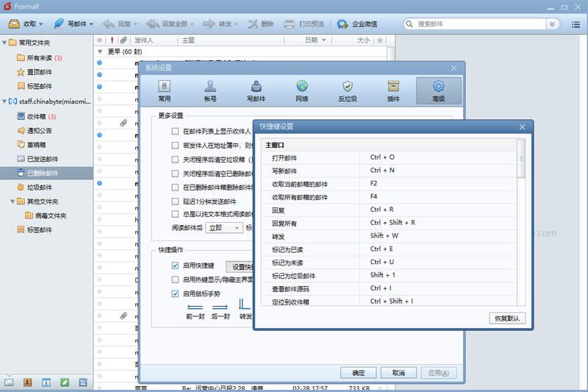This screenshot has width=588, height=392.
Task: Select the 网络 network settings icon
Action: (x=301, y=86)
